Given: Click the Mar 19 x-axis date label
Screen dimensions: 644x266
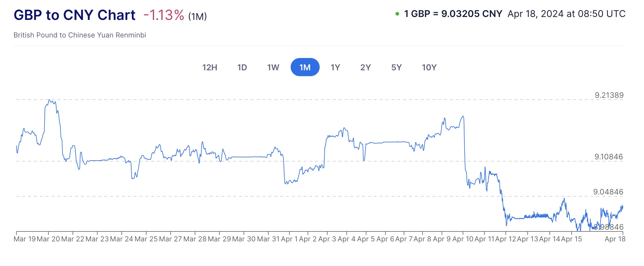Looking at the screenshot, I should pos(25,239).
